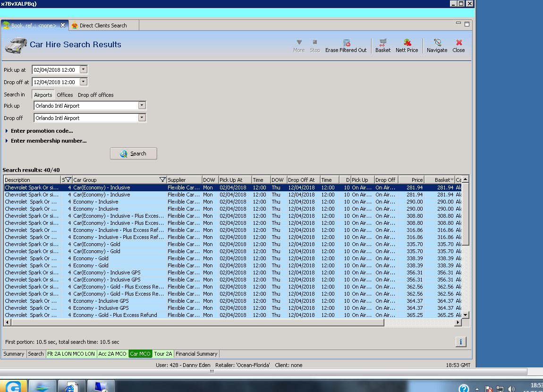Open Pick up at date dropdown
Screen dimensions: 543x392
point(83,69)
